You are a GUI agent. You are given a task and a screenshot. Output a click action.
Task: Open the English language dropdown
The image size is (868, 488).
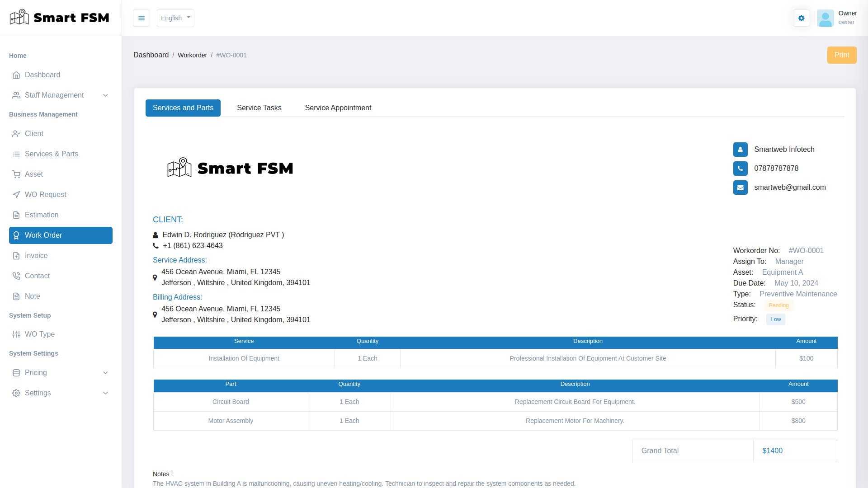pyautogui.click(x=175, y=18)
